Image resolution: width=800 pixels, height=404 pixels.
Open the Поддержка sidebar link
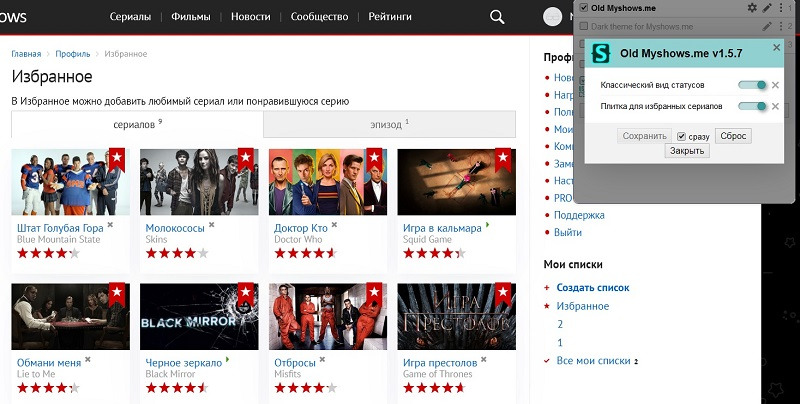579,215
